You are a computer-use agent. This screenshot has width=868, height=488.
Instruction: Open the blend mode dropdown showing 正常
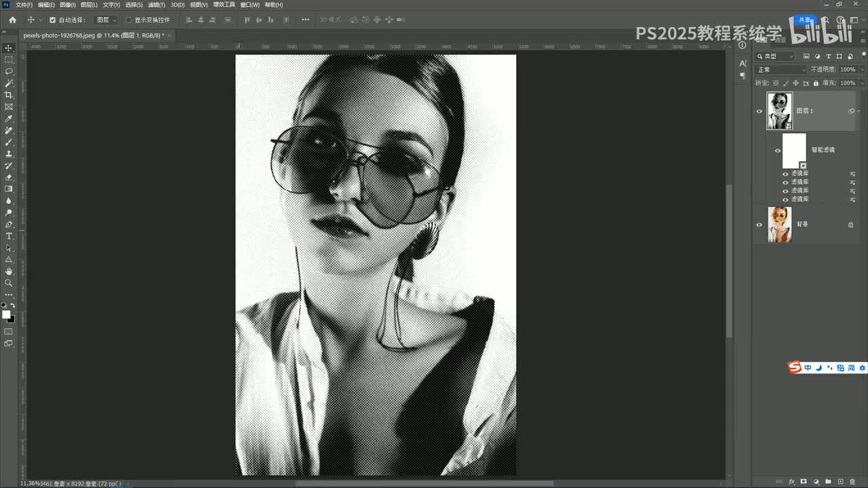781,70
